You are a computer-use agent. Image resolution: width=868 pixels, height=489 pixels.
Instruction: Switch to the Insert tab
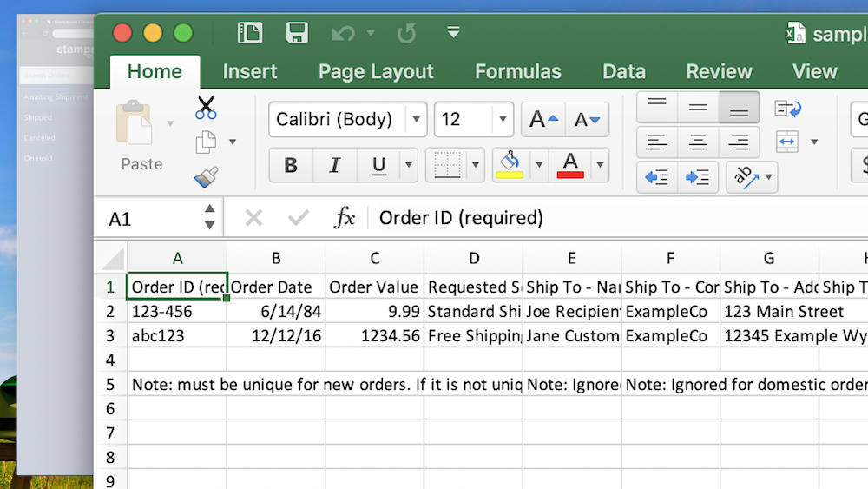click(250, 71)
